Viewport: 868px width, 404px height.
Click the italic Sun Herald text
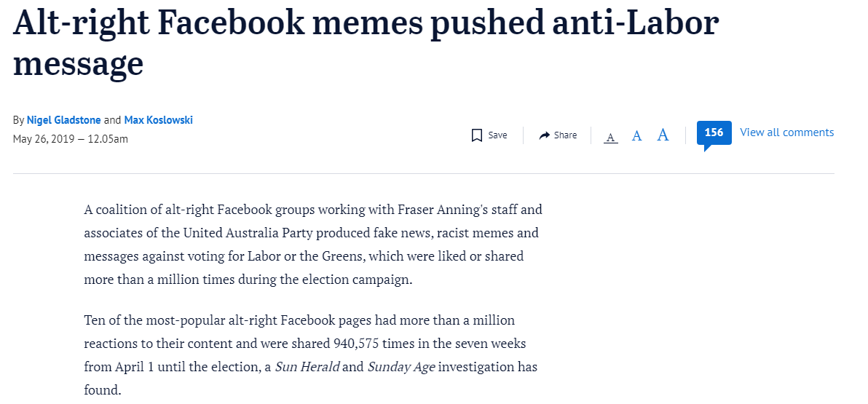point(307,366)
